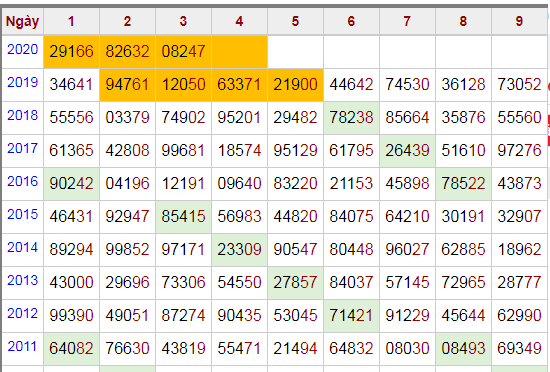
Task: Click column header 8
Action: pyautogui.click(x=463, y=21)
